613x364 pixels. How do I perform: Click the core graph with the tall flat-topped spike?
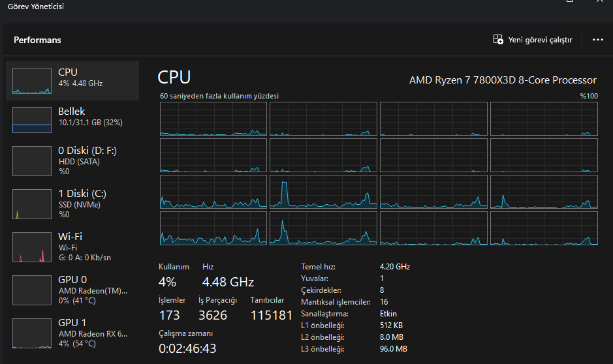[324, 192]
